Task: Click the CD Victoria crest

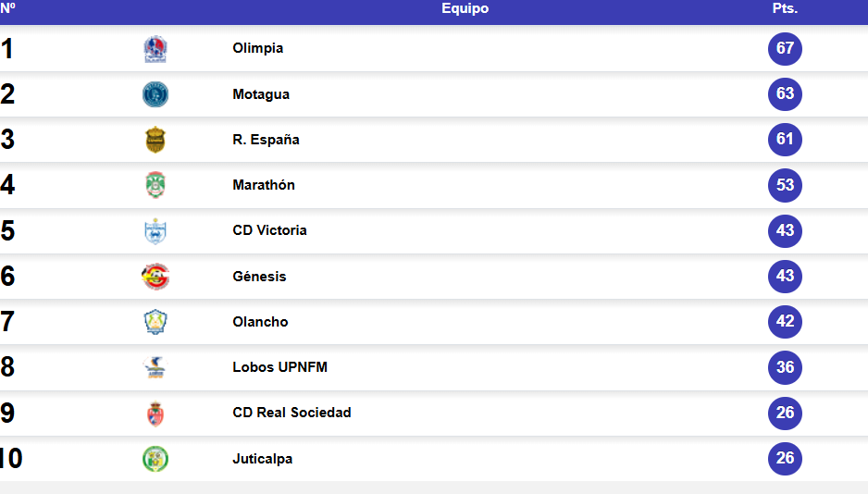Action: (155, 230)
